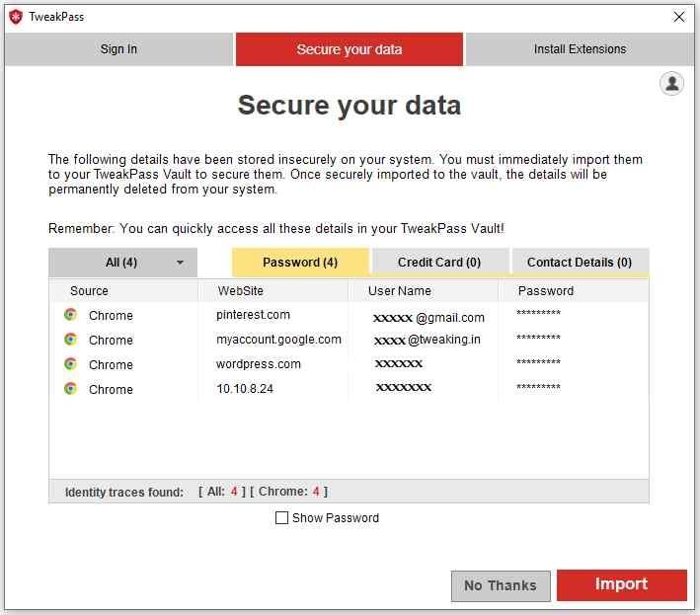700x615 pixels.
Task: Close the TweakPass window
Action: (679, 17)
